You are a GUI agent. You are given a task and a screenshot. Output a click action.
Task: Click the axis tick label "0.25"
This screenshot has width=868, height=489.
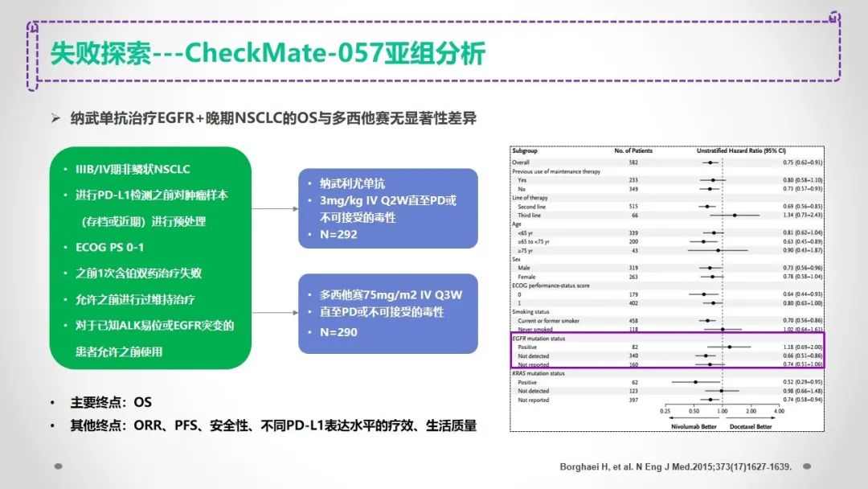point(665,412)
